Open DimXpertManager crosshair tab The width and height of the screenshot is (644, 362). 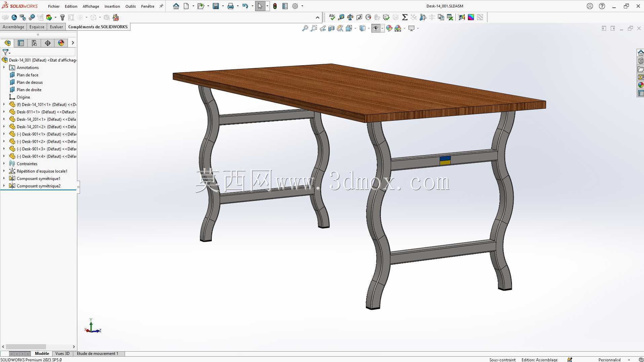coord(48,43)
